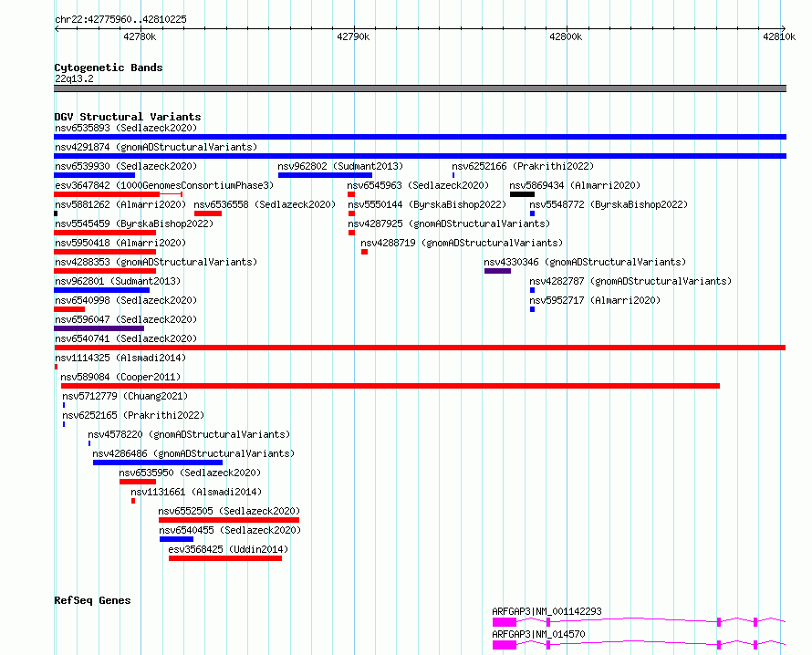This screenshot has width=812, height=655.
Task: Click the Cytogenetic Bands track title
Action: point(109,68)
